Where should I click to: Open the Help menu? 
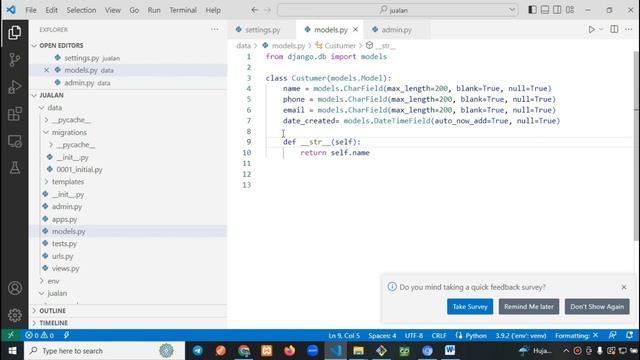click(x=213, y=10)
